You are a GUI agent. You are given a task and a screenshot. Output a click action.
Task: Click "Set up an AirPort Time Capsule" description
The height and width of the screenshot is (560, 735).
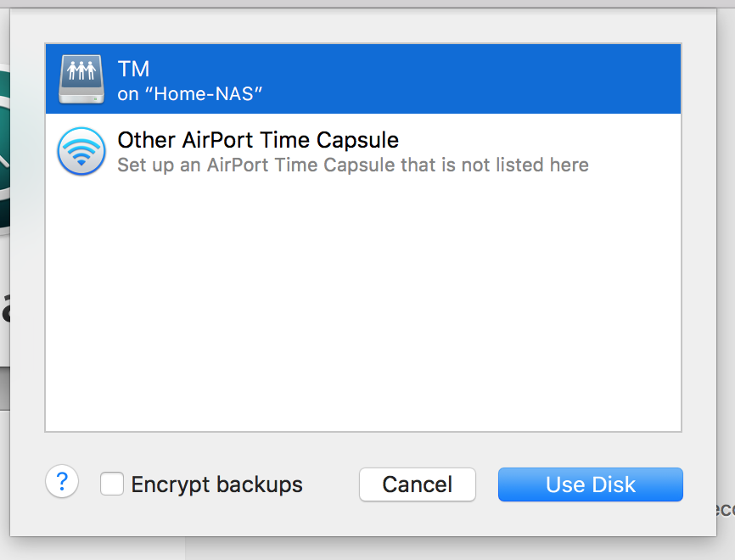click(x=352, y=165)
